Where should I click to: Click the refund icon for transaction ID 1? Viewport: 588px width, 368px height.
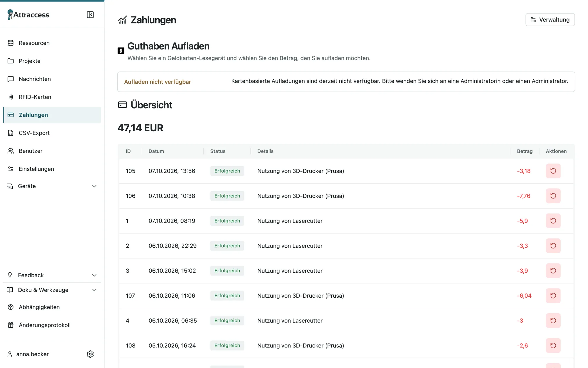pos(553,221)
